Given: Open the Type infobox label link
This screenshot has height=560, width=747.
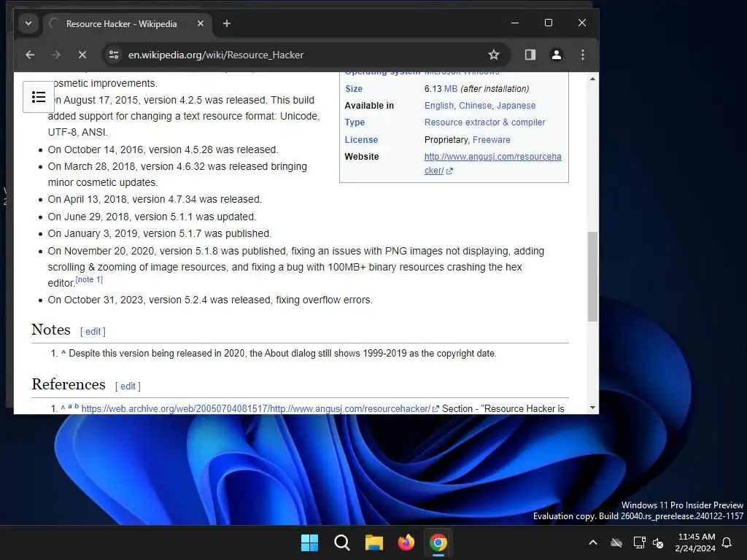Looking at the screenshot, I should (x=355, y=122).
